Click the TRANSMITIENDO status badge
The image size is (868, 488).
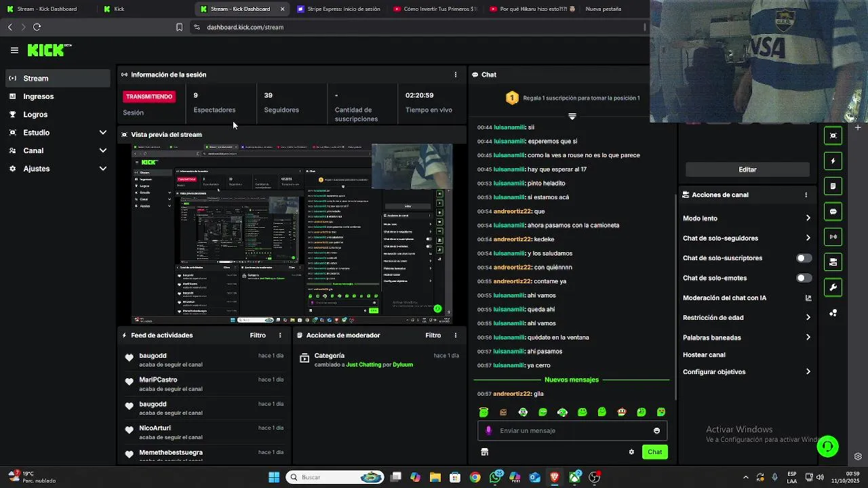(149, 97)
